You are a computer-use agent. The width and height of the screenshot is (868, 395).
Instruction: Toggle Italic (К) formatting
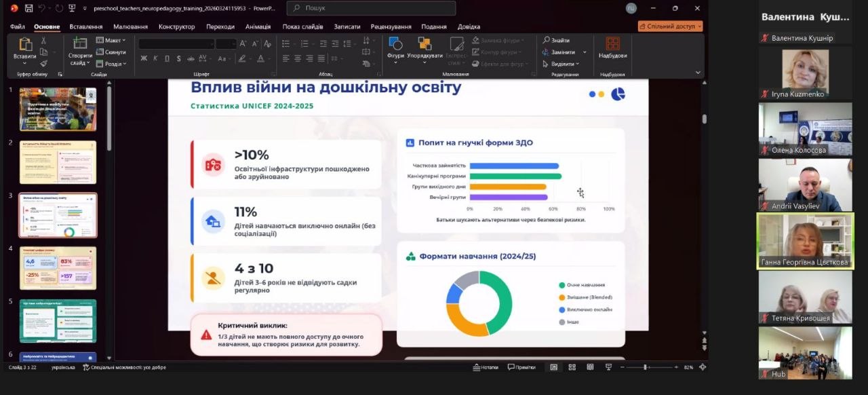coord(155,58)
